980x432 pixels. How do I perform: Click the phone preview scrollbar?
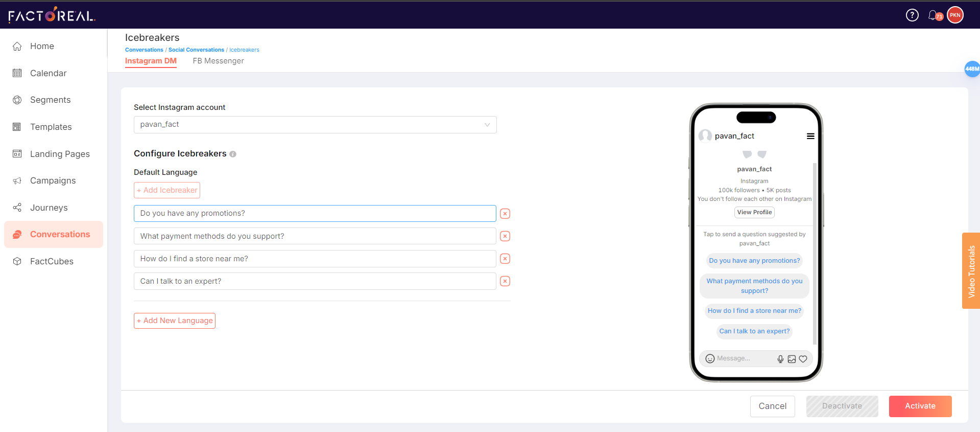point(815,253)
